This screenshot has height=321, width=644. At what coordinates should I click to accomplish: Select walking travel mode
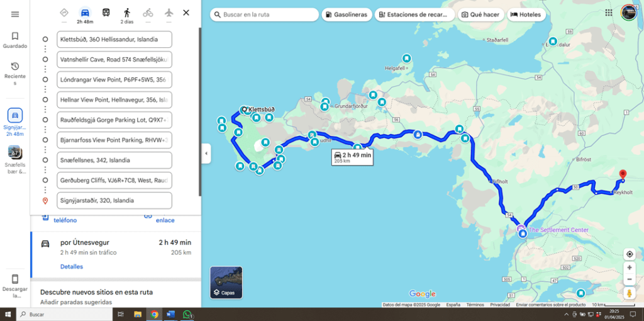pyautogui.click(x=126, y=13)
